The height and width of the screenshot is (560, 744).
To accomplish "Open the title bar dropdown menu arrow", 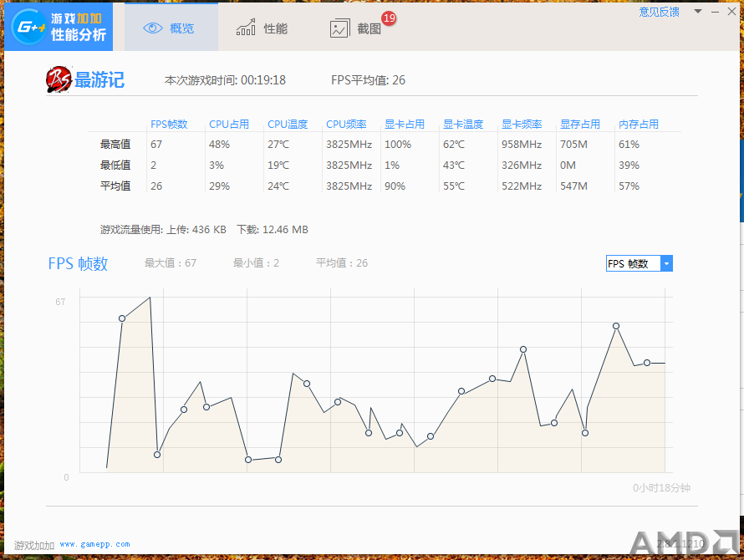I will click(x=698, y=12).
